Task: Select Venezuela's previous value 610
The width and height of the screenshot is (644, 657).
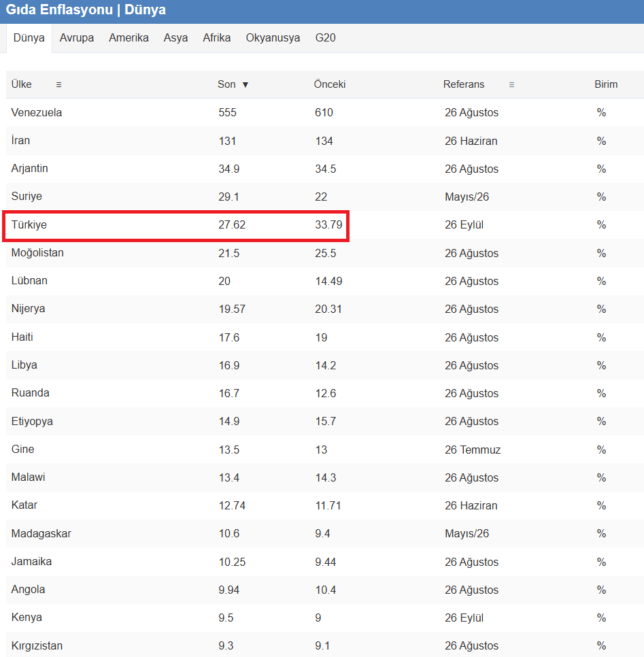Action: (x=324, y=113)
